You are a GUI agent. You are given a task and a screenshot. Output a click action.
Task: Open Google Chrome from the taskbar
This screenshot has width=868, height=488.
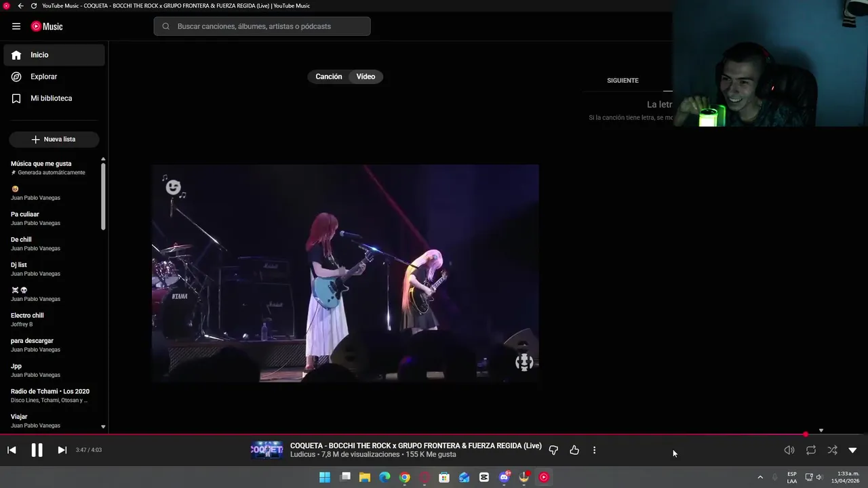[x=405, y=477]
